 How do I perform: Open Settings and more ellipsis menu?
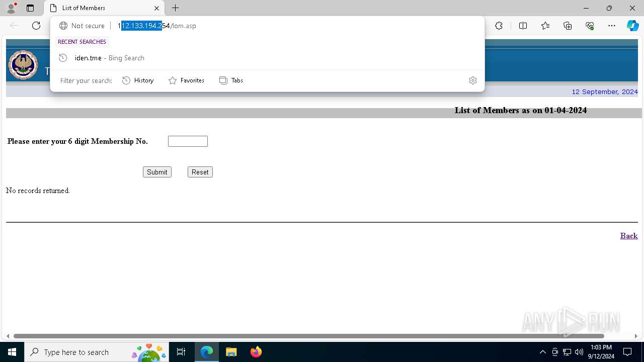612,26
